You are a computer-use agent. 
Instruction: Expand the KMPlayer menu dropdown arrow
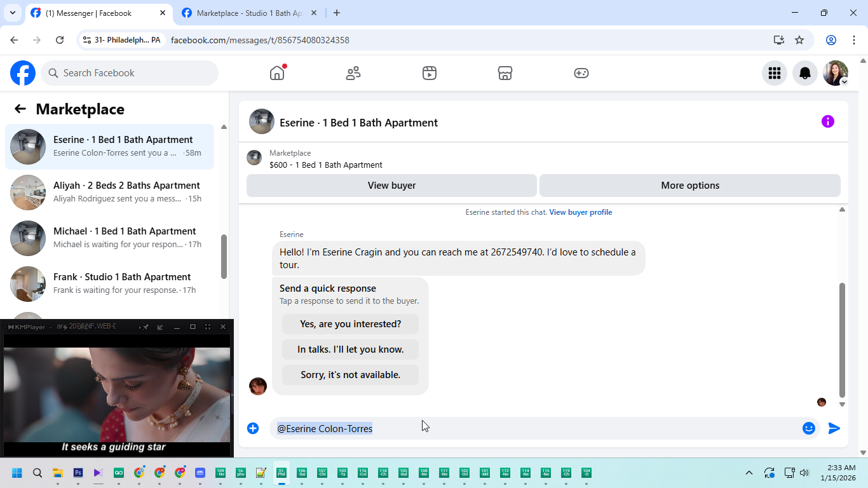tap(51, 327)
